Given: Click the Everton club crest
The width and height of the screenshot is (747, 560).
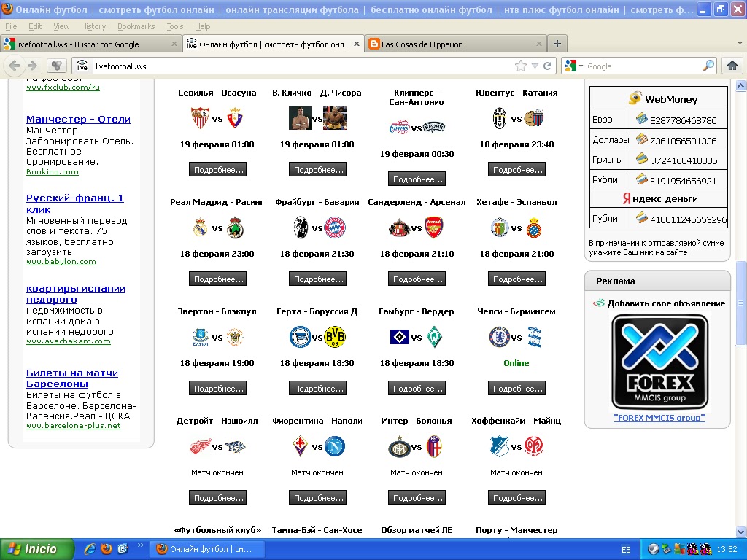Looking at the screenshot, I should click(x=201, y=337).
